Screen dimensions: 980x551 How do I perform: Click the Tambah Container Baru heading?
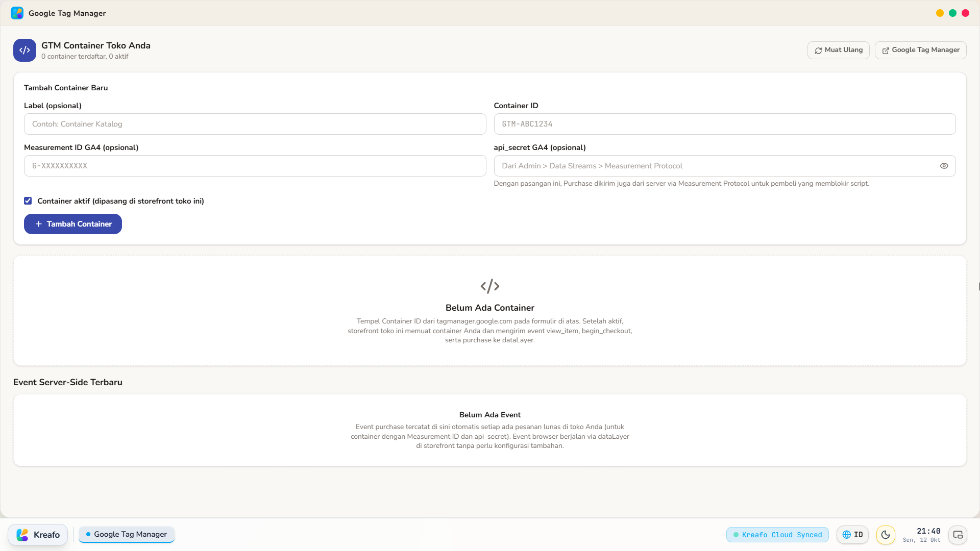tap(66, 88)
